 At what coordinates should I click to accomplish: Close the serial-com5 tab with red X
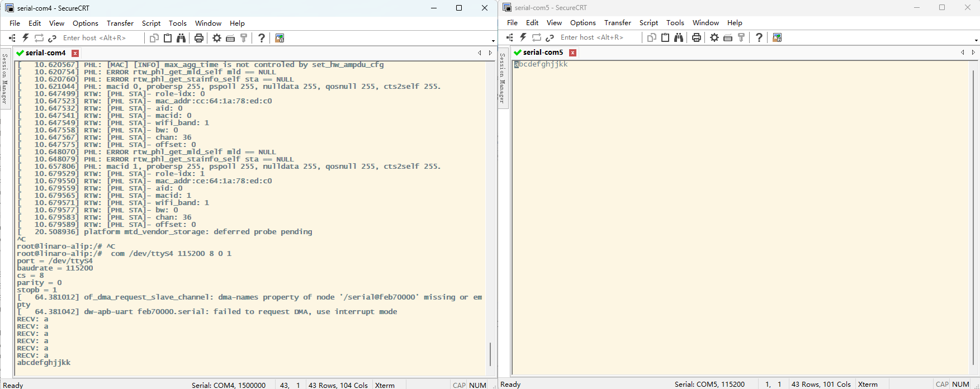click(x=572, y=53)
